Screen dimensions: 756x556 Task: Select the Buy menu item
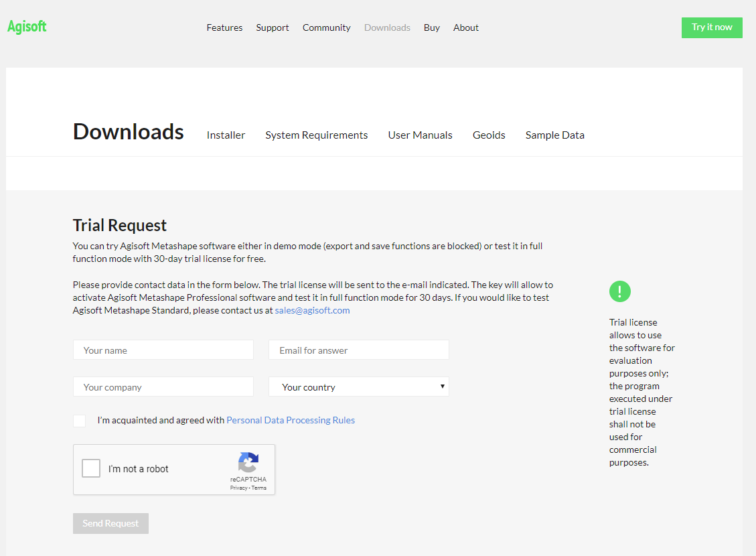pos(432,27)
